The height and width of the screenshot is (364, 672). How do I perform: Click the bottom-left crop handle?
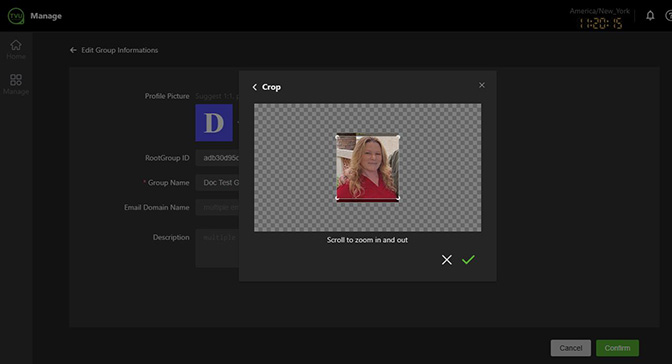click(337, 198)
